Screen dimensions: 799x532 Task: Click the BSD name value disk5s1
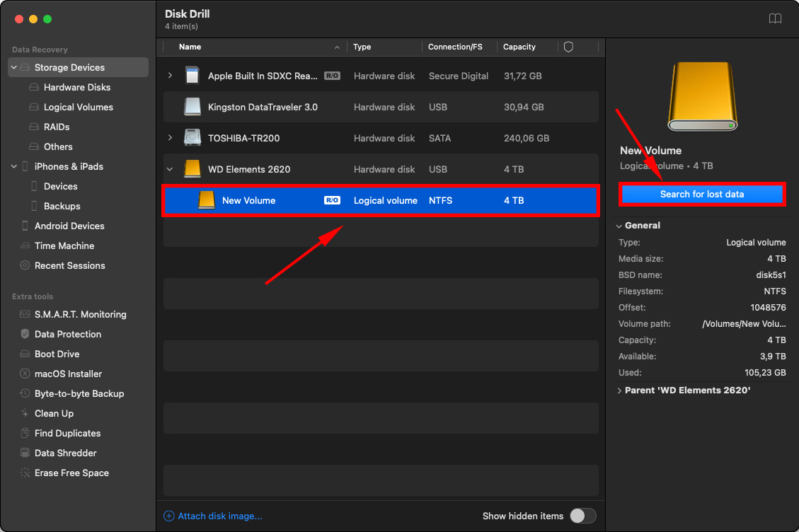pos(771,275)
